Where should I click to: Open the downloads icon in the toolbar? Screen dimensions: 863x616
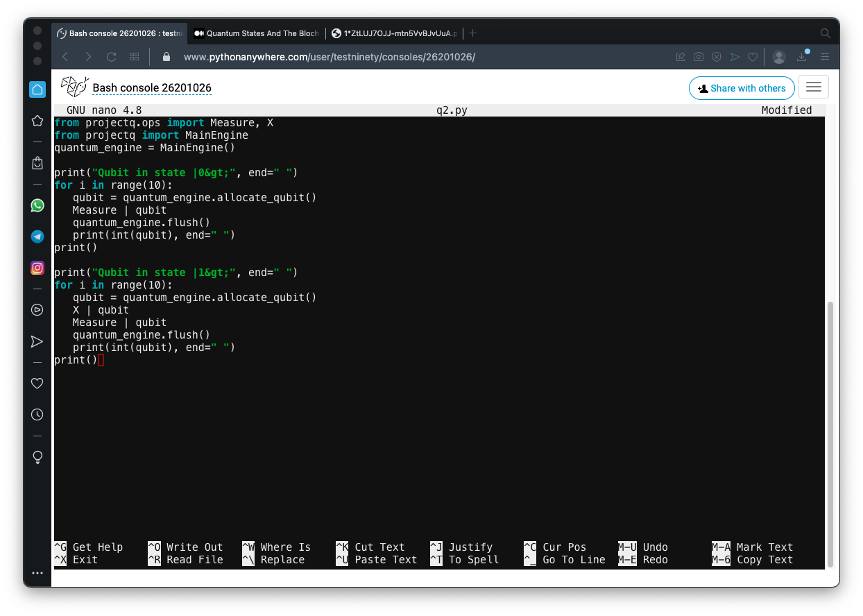[802, 57]
